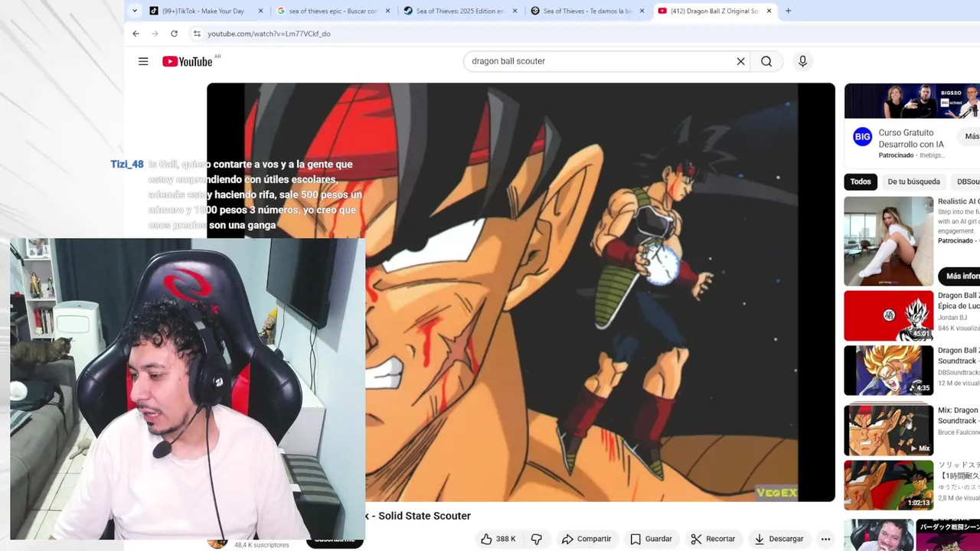Open a new browser tab
Screen dimensions: 980x551
click(788, 11)
